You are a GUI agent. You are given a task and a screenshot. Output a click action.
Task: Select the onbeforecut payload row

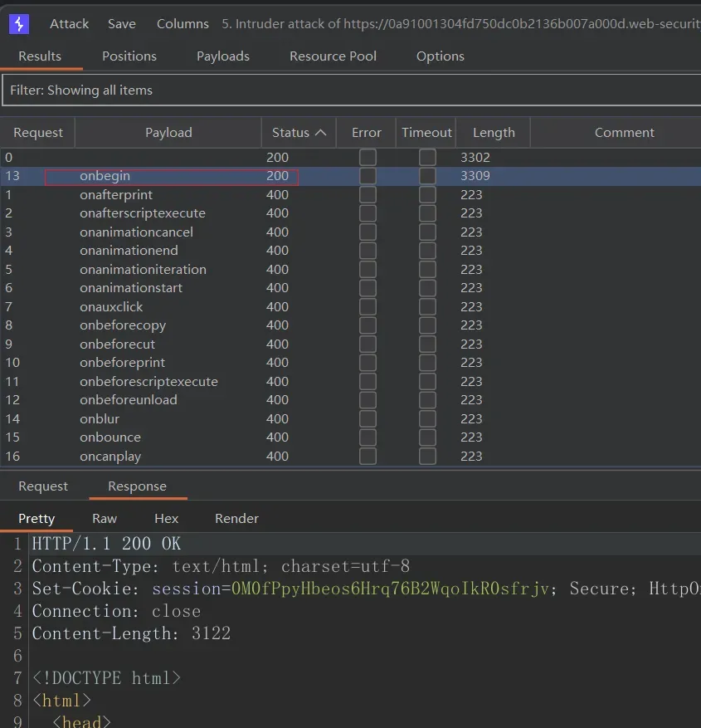coord(351,344)
